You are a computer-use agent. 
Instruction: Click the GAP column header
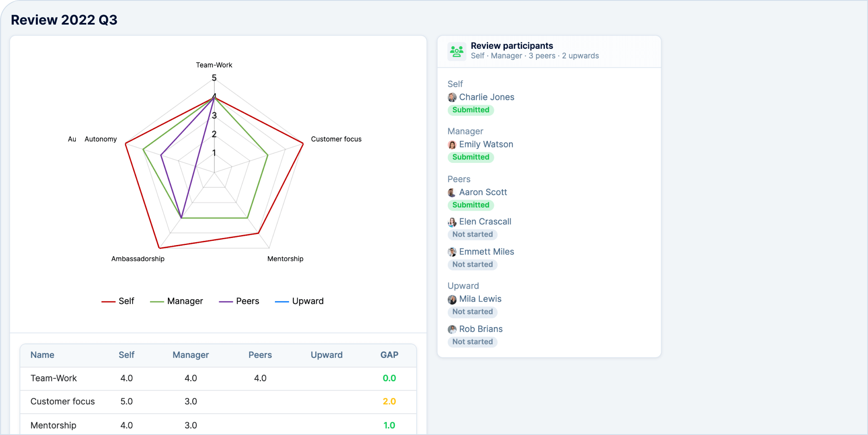coord(389,355)
